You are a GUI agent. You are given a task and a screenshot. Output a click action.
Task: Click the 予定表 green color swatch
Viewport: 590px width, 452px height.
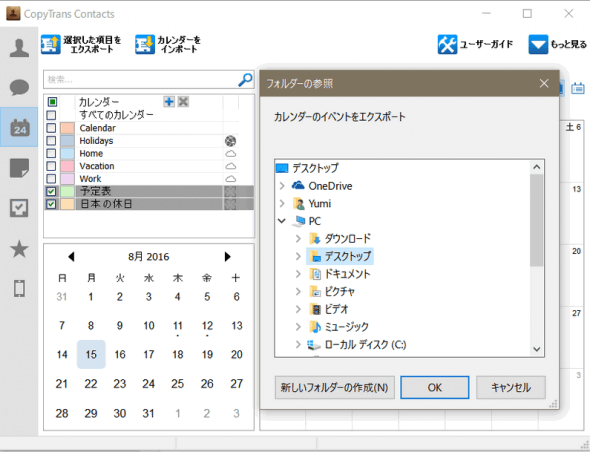(67, 191)
